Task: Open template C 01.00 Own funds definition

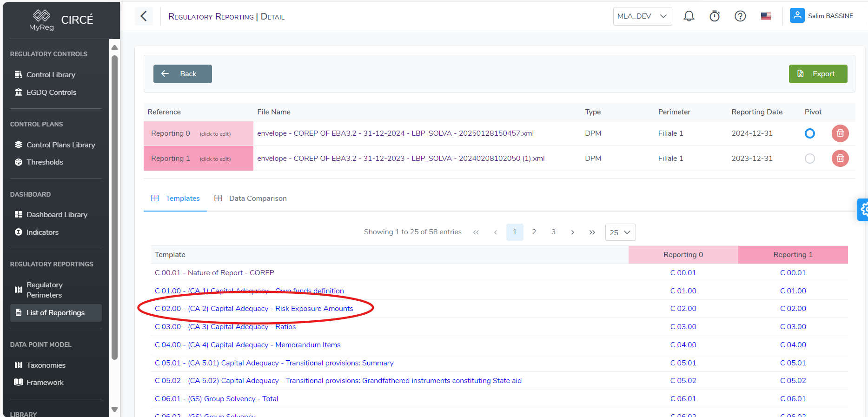Action: [x=249, y=291]
